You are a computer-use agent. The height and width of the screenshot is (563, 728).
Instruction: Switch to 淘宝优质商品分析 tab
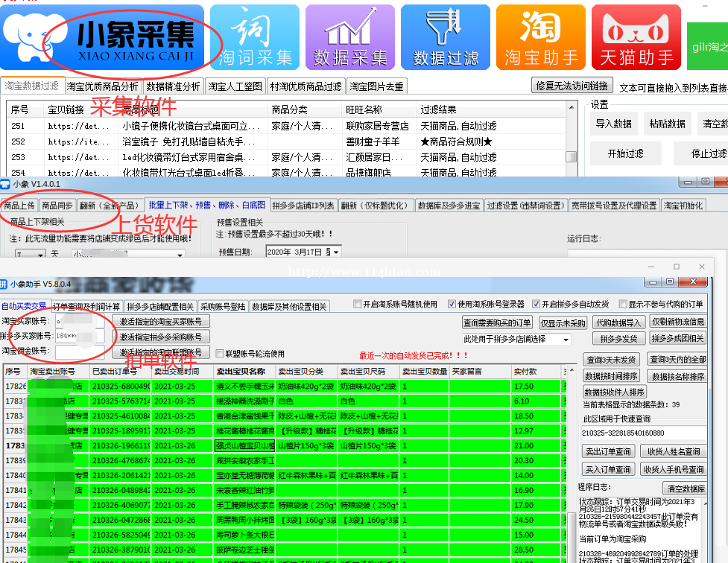[x=102, y=86]
